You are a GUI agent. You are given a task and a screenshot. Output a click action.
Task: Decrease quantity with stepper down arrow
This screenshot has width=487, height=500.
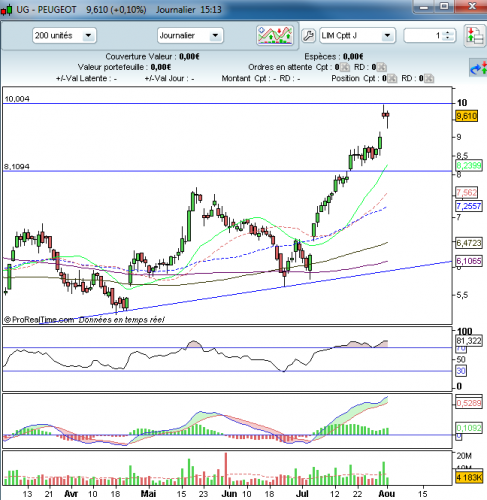click(447, 38)
